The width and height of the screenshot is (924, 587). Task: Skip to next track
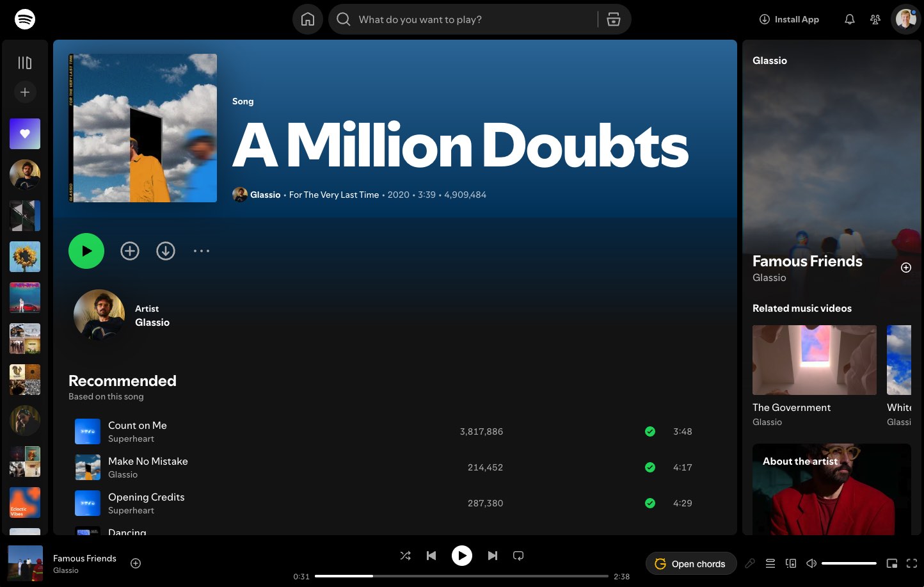pos(493,556)
